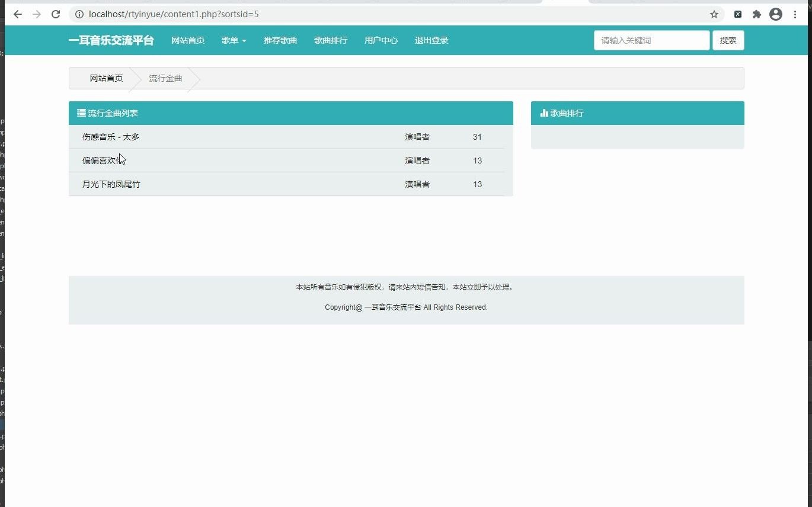Click count 13 in the 月光下的凤尾竹 row

[477, 184]
